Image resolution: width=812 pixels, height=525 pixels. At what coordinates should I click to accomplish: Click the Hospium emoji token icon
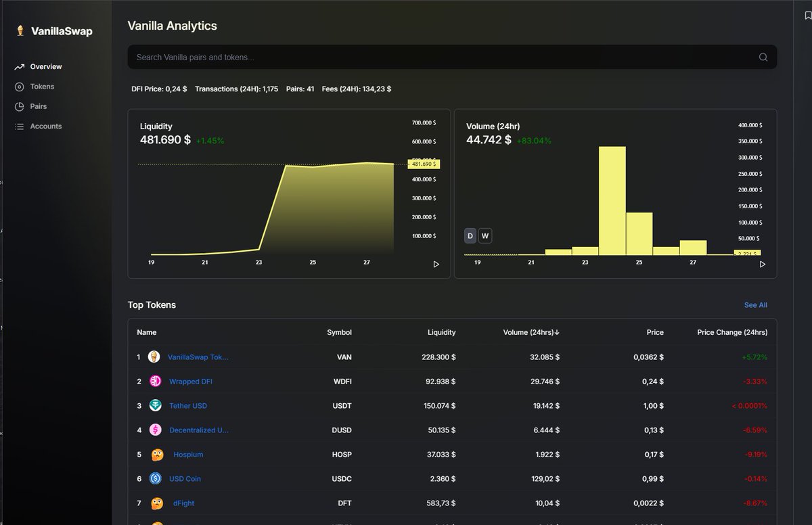tap(157, 455)
